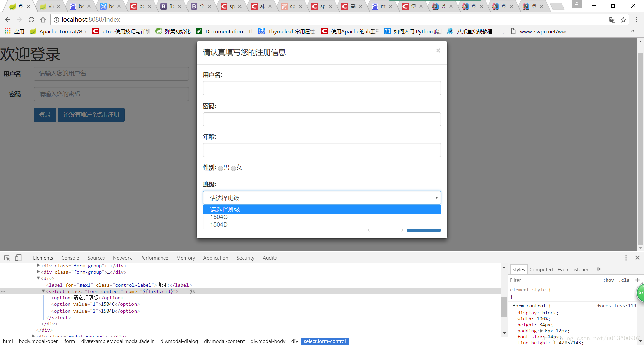Image resolution: width=644 pixels, height=345 pixels.
Task: Select body.modal-open in the DOM breadcrumb
Action: click(x=39, y=341)
